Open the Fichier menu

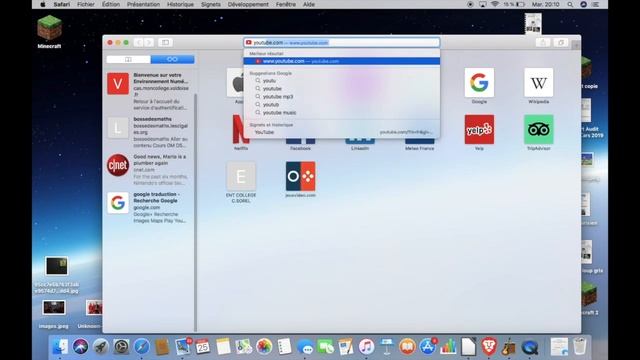coord(86,4)
